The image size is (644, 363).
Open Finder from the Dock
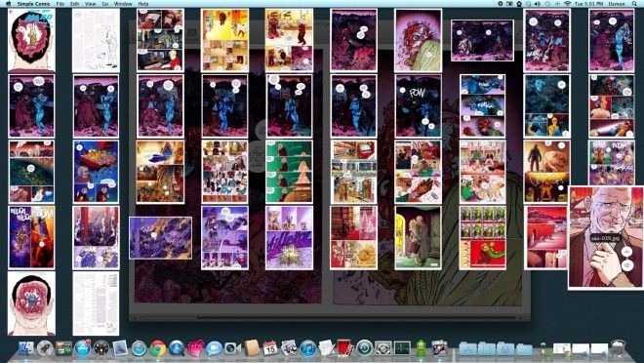[x=26, y=348]
